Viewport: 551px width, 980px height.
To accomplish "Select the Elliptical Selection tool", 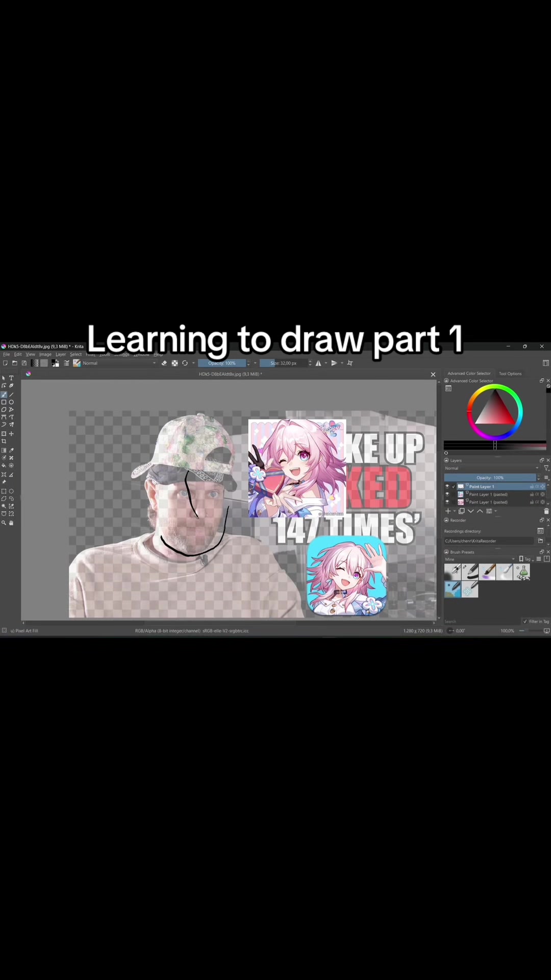I will [11, 492].
